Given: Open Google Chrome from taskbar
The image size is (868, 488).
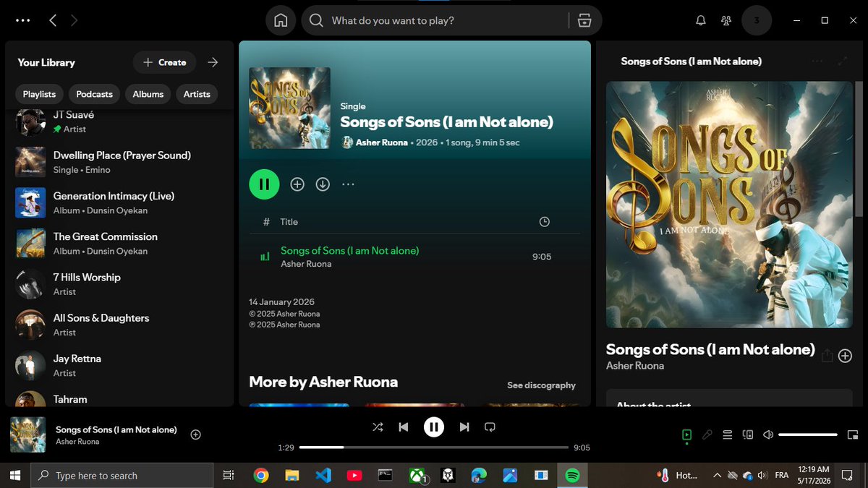Looking at the screenshot, I should click(x=261, y=476).
